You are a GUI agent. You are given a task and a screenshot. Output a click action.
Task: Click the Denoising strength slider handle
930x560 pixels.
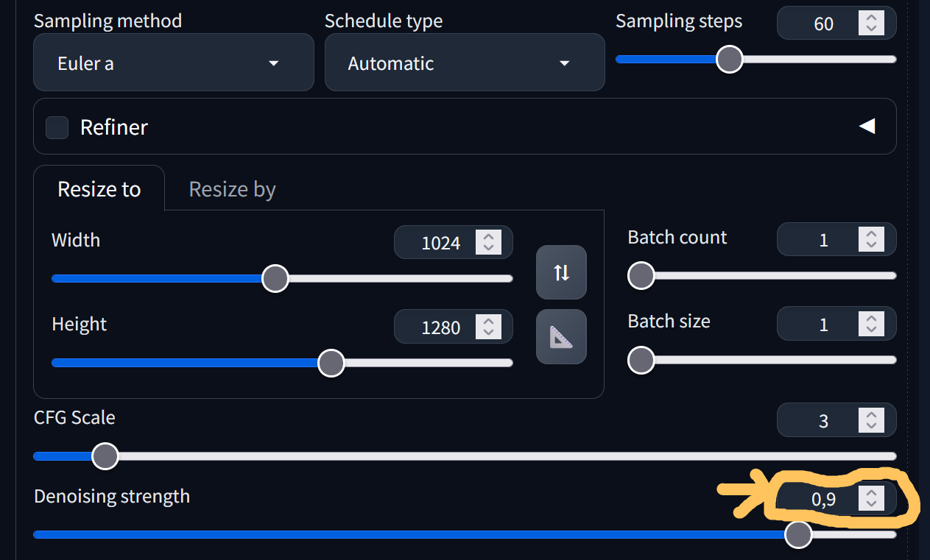(797, 535)
